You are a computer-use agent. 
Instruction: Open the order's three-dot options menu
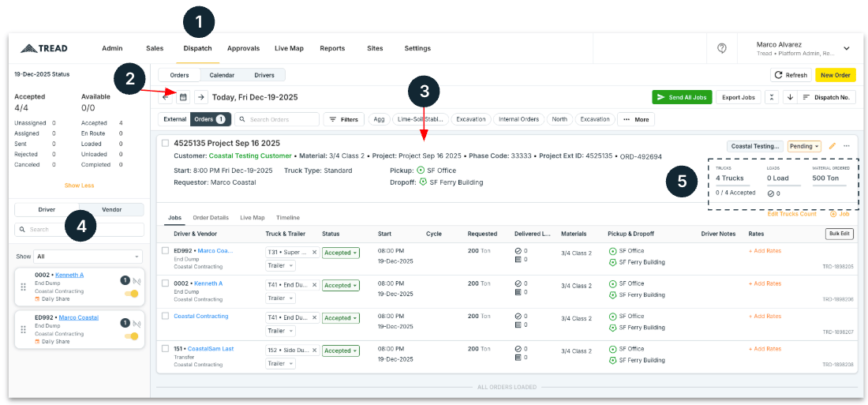(x=847, y=146)
